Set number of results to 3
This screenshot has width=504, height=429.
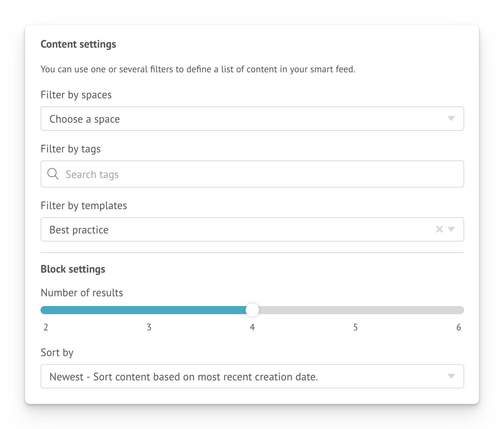point(149,327)
